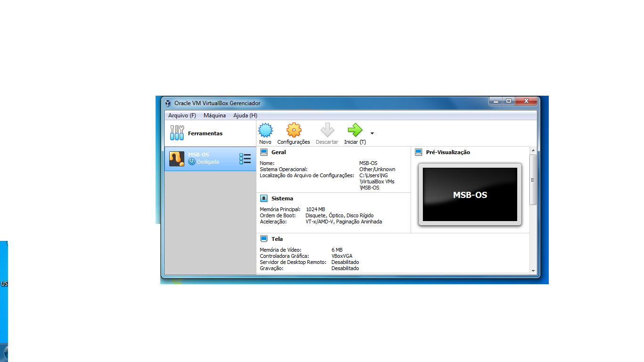Click the 6 MB video memory value
644x362 pixels.
click(337, 250)
